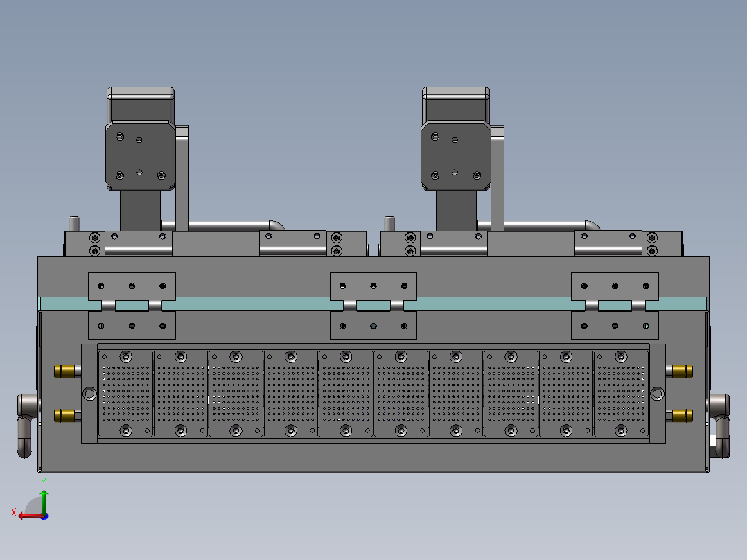Click a screw on the center perforated panel
The height and width of the screenshot is (560, 747).
401,358
